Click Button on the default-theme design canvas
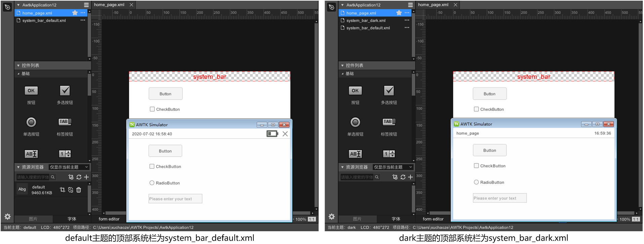This screenshot has height=244, width=644. click(x=165, y=94)
